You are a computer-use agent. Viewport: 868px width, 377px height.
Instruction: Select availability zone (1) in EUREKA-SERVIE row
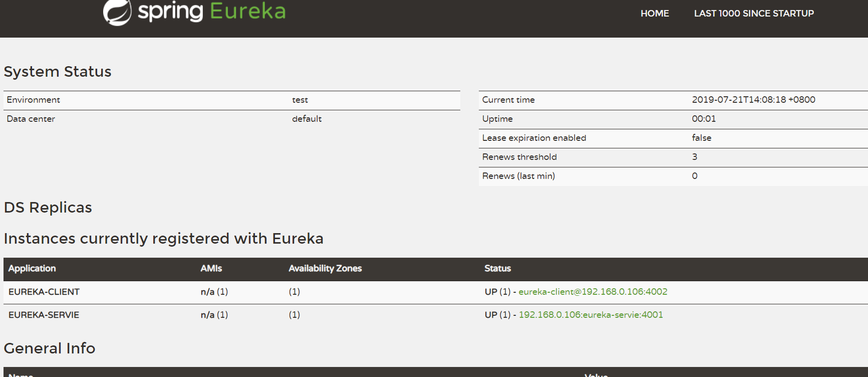coord(295,315)
